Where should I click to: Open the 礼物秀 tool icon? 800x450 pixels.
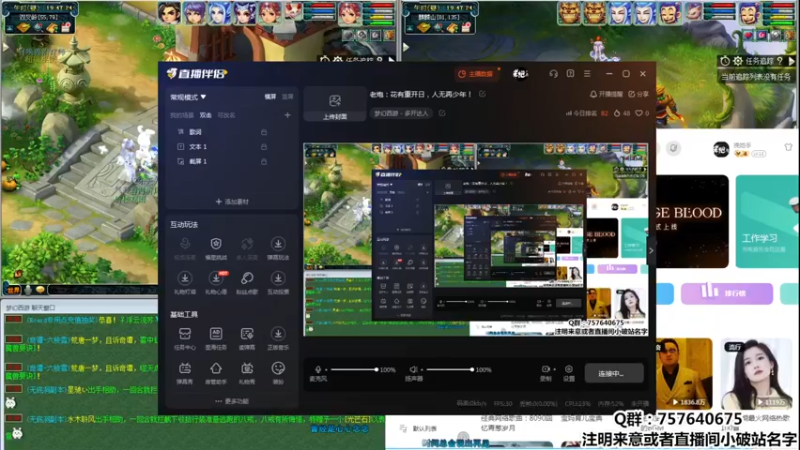247,368
